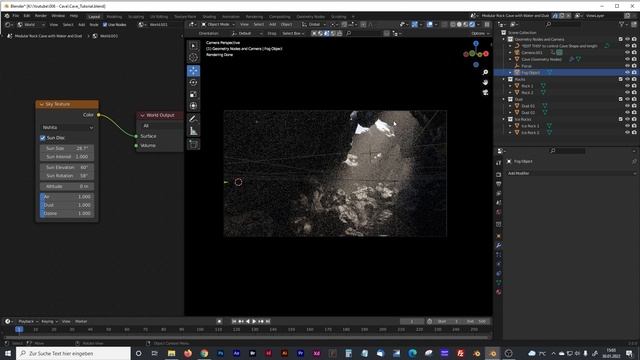The height and width of the screenshot is (360, 640).
Task: Collapse the Rocks collection
Action: point(504,79)
